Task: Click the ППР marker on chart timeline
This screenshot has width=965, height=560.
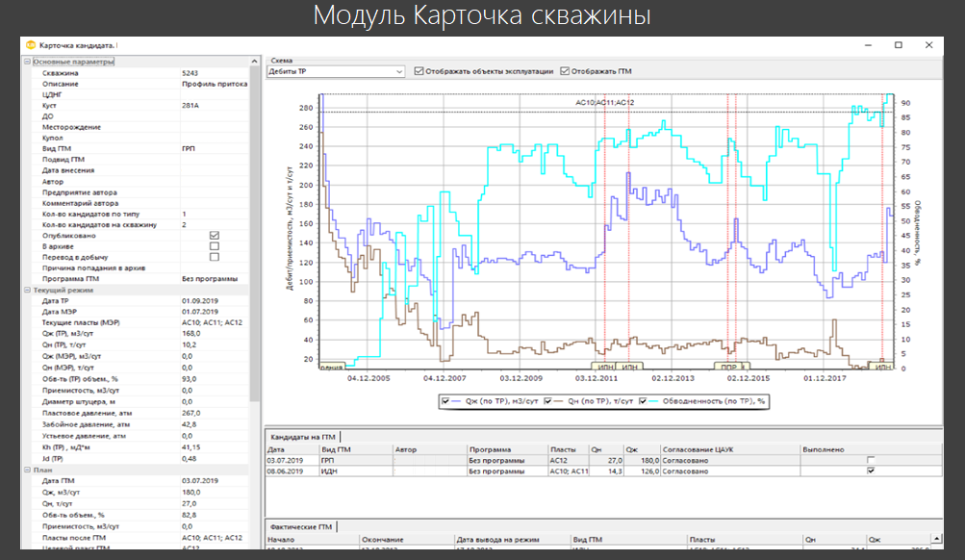Action: point(730,367)
